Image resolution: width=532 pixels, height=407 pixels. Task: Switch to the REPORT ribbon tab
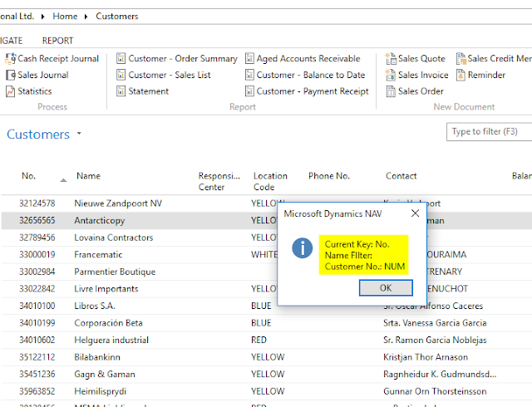(x=57, y=41)
